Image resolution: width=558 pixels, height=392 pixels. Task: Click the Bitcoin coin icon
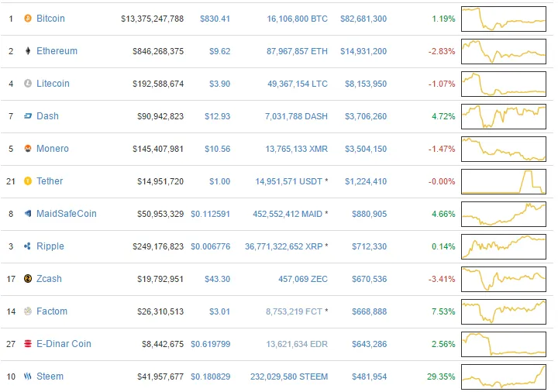tap(28, 18)
